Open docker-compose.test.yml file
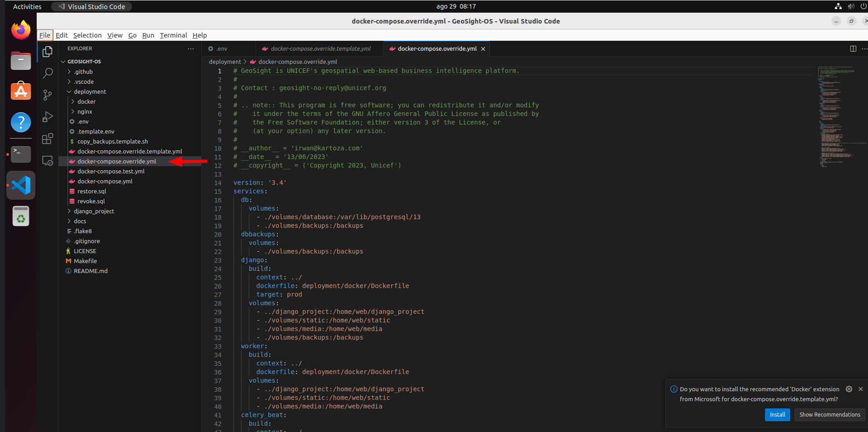 coord(130,171)
